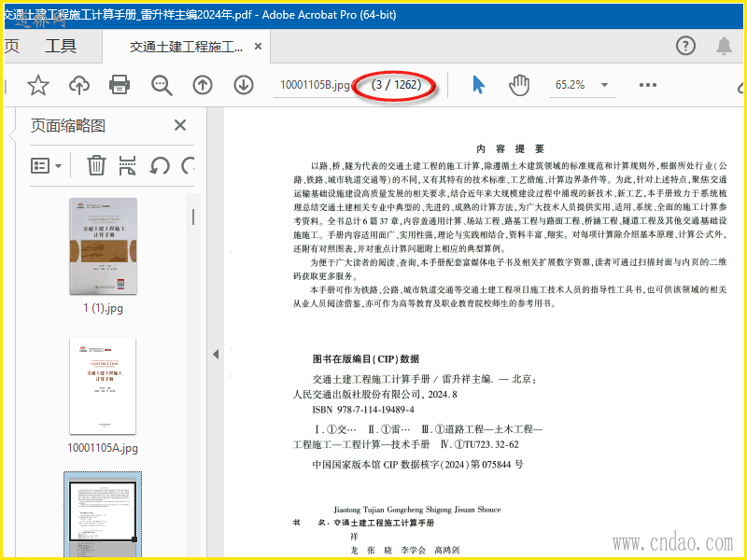Viewport: 747px width, 560px height.
Task: Open the zoom level dropdown arrow
Action: tap(604, 85)
